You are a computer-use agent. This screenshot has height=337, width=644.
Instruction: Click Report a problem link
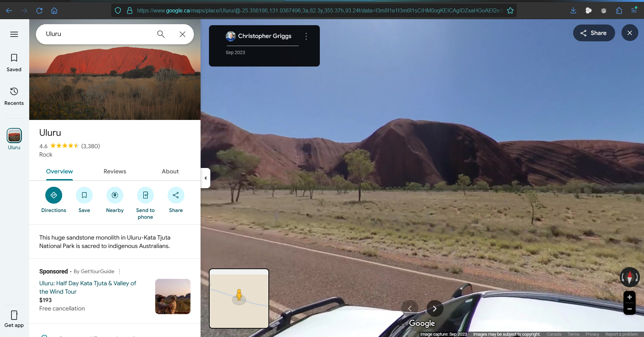click(x=621, y=334)
